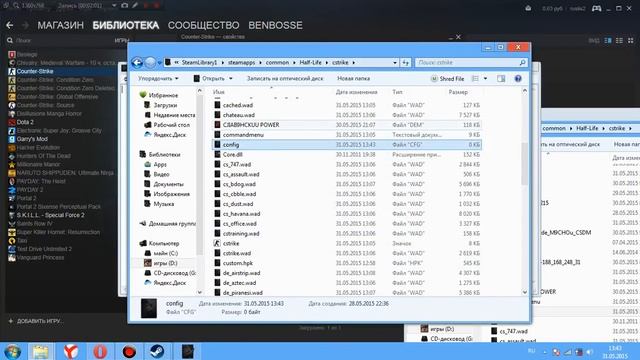This screenshot has width=640, height=360.
Task: Expand the arrow next to Открыть
Action: pos(231,78)
